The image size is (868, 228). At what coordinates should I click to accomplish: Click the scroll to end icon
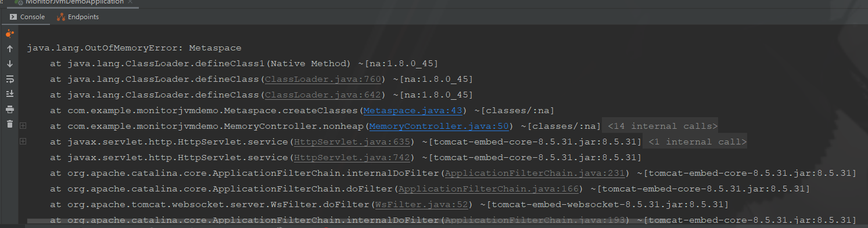[9, 93]
